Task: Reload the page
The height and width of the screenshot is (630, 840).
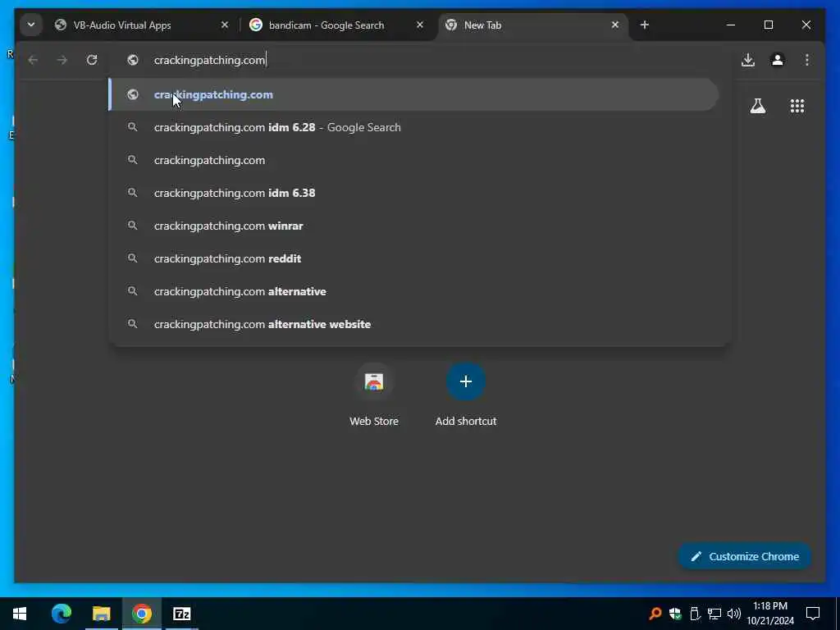Action: [x=92, y=60]
